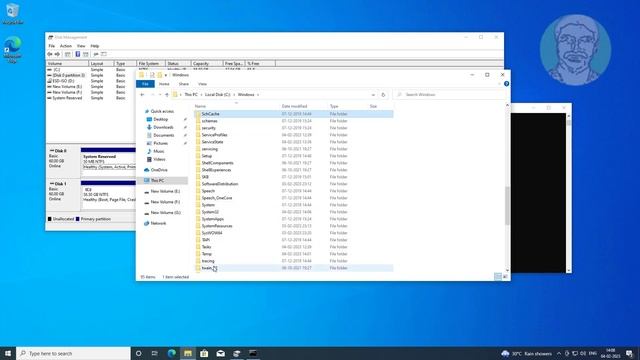The image size is (640, 360).
Task: Refresh the Windows folder view
Action: click(x=383, y=95)
